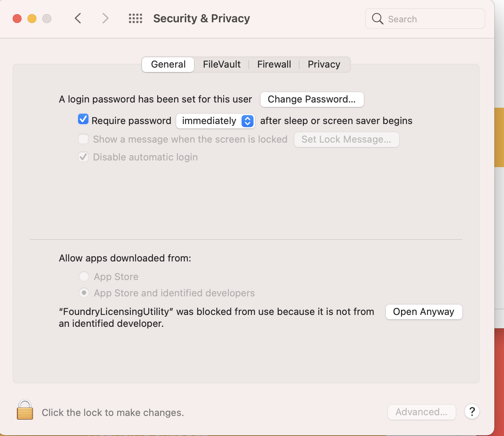Image resolution: width=504 pixels, height=436 pixels.
Task: Click into the Search field
Action: 425,19
